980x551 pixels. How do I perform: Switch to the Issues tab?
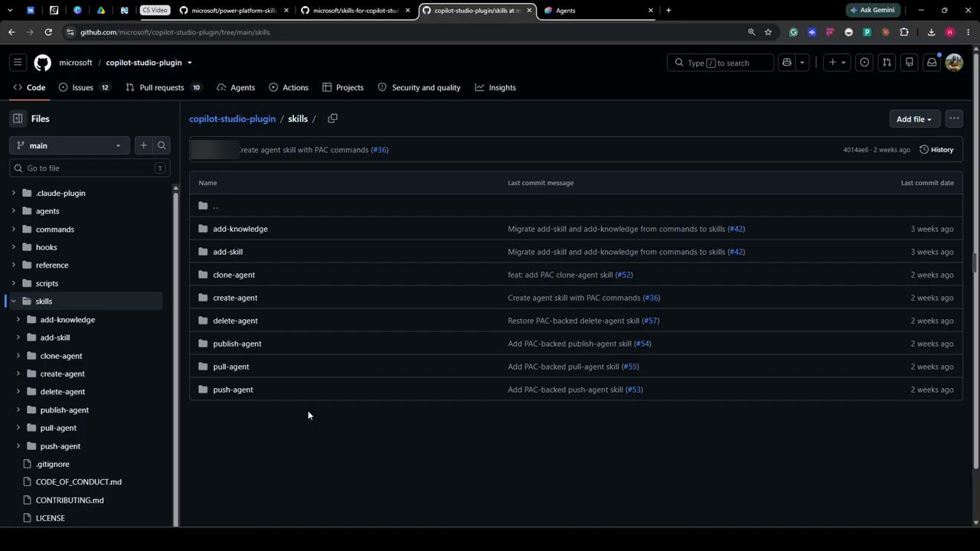[84, 87]
